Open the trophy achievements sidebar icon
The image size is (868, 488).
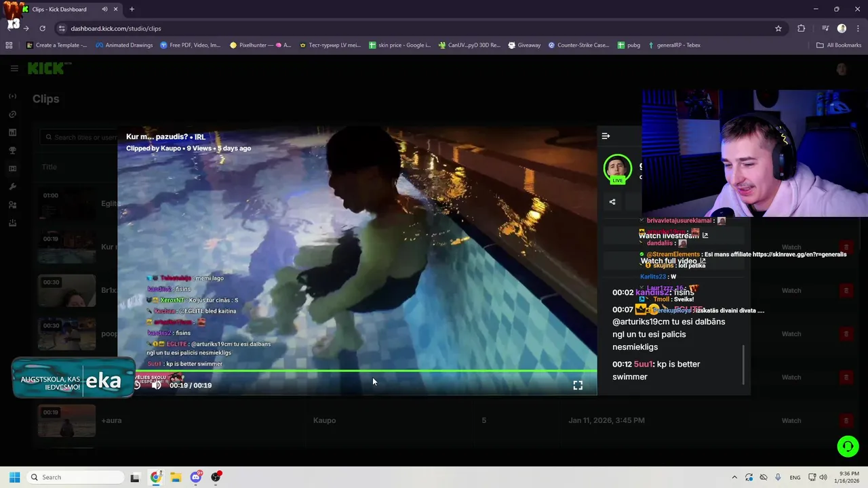pos(12,150)
